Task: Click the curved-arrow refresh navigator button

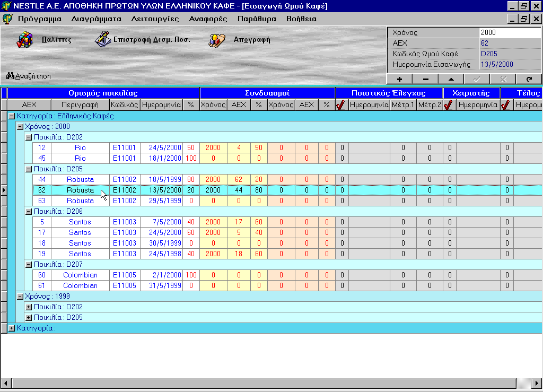Action: 529,79
